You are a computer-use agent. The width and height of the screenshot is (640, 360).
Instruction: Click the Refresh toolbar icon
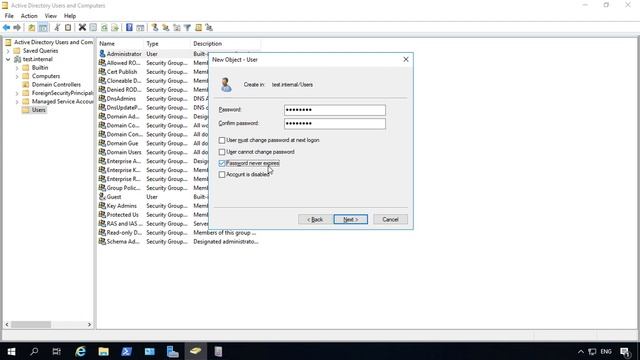tap(104, 27)
